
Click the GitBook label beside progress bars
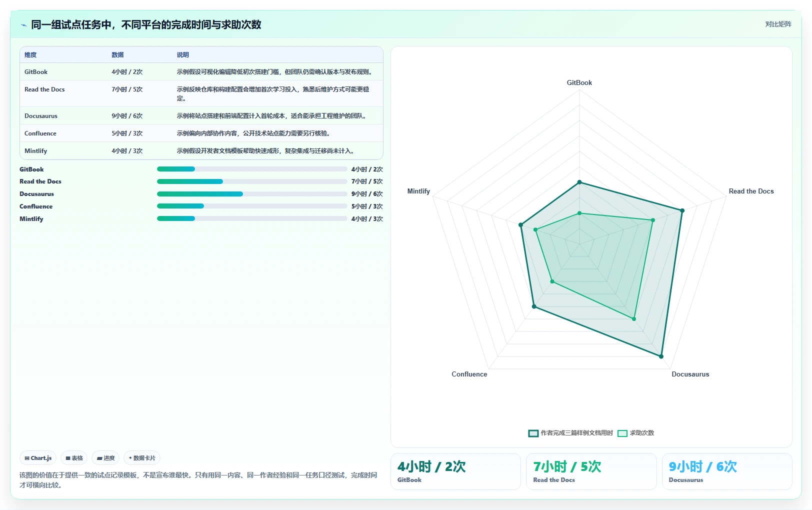click(x=31, y=169)
